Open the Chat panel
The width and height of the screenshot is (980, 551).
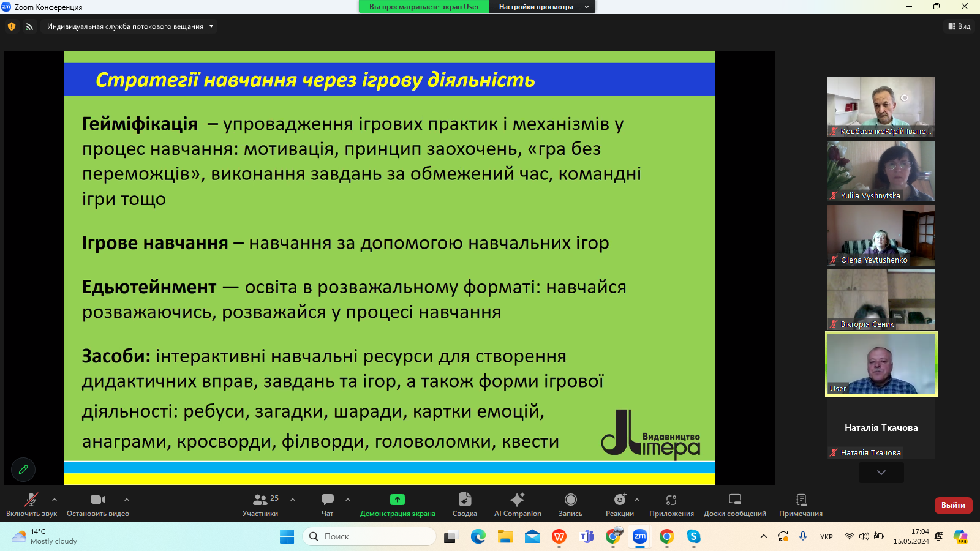(x=328, y=504)
